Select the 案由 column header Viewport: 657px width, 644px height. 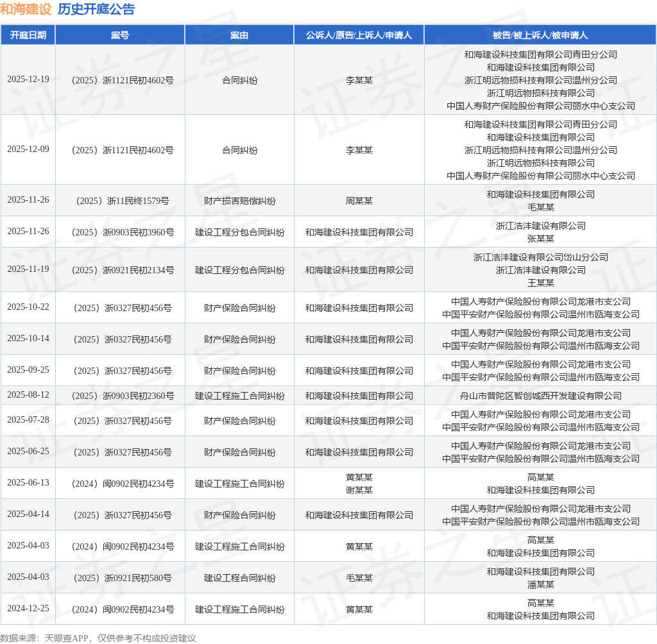point(239,35)
